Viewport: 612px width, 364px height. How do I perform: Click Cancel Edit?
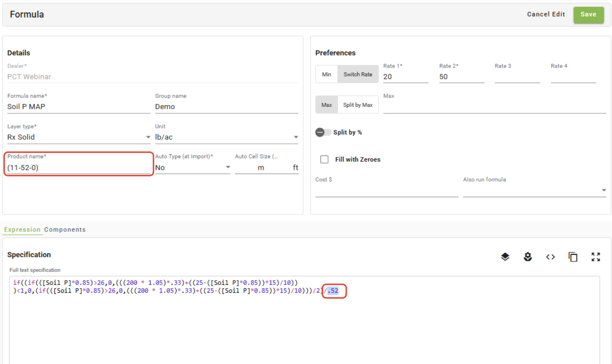(546, 14)
